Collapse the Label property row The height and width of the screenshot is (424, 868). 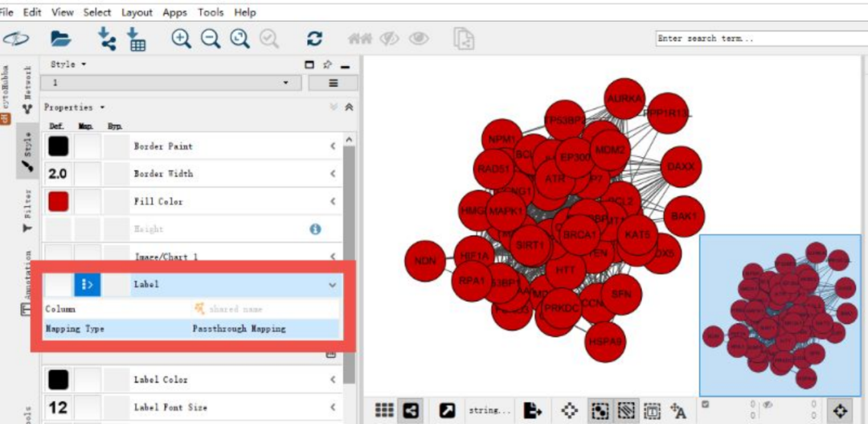coord(333,285)
